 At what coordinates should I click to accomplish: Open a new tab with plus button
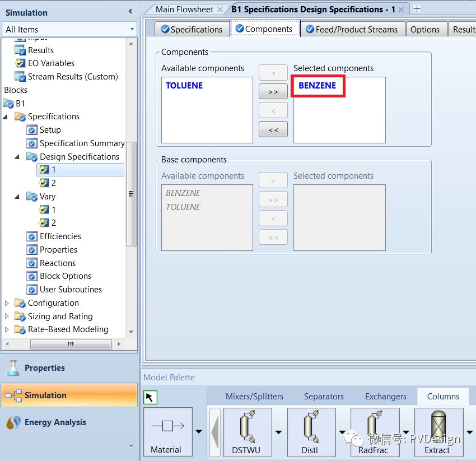click(417, 9)
